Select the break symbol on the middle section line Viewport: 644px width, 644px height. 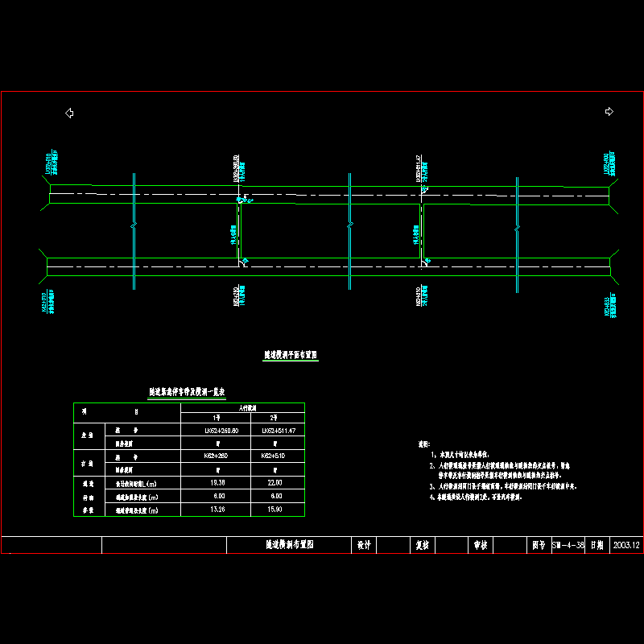[x=349, y=225]
